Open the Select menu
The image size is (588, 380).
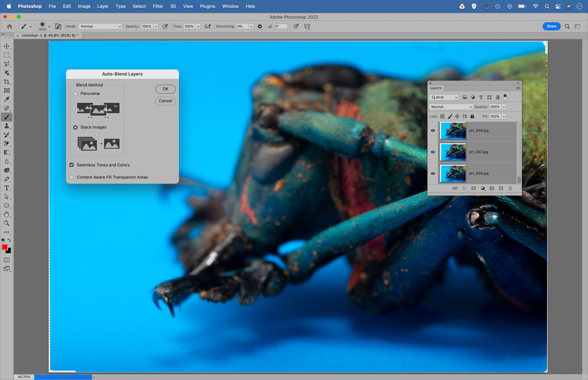pyautogui.click(x=139, y=6)
